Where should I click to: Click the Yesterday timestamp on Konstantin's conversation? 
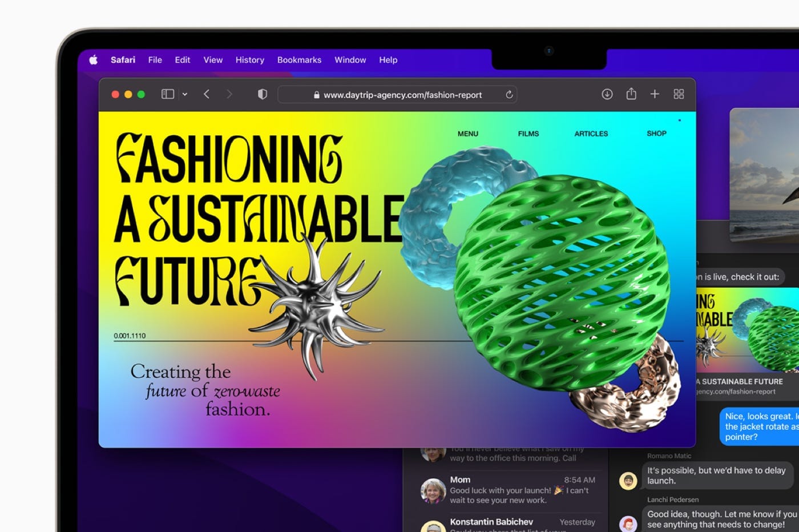pos(577,522)
